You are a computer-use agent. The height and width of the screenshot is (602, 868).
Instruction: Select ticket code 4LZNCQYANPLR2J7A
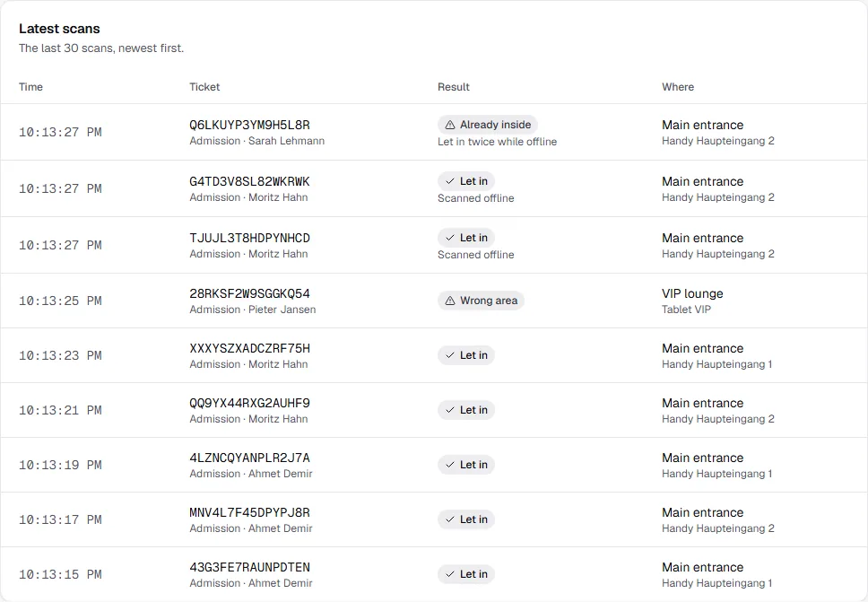[249, 458]
